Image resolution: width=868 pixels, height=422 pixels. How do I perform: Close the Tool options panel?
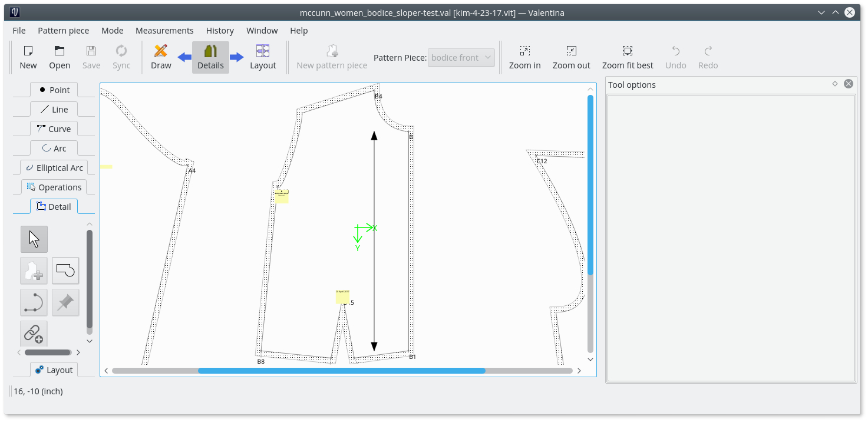(849, 84)
